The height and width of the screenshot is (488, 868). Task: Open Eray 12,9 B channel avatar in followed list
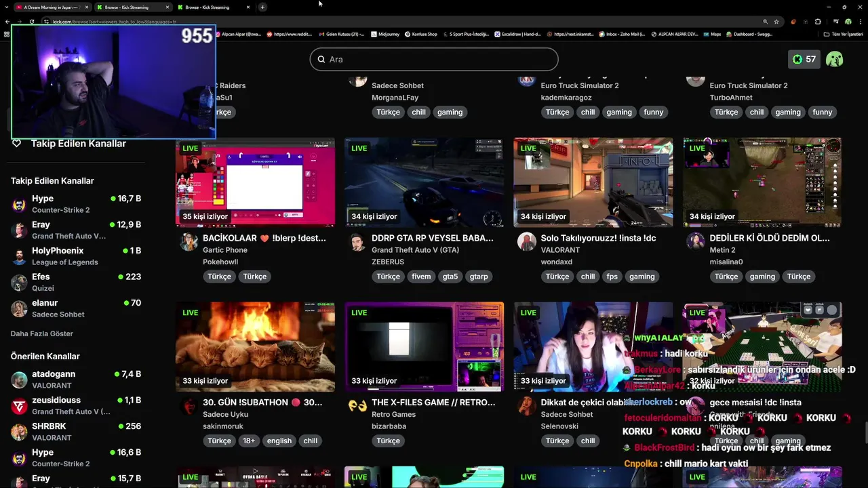click(20, 230)
